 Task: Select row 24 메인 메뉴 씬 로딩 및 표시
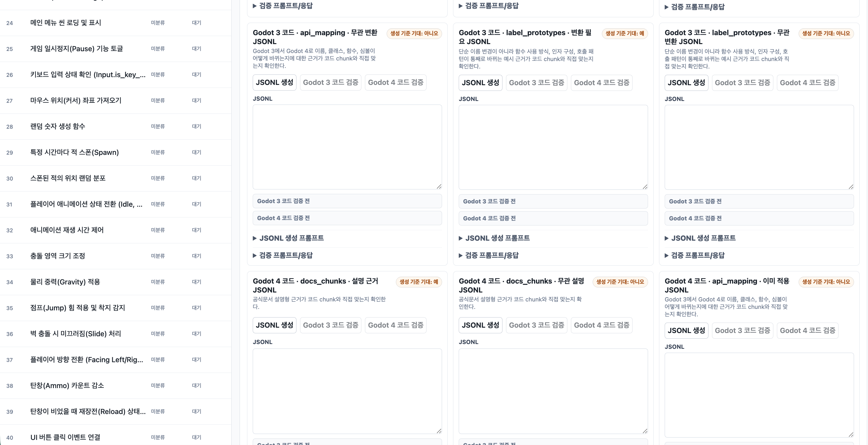[x=115, y=23]
